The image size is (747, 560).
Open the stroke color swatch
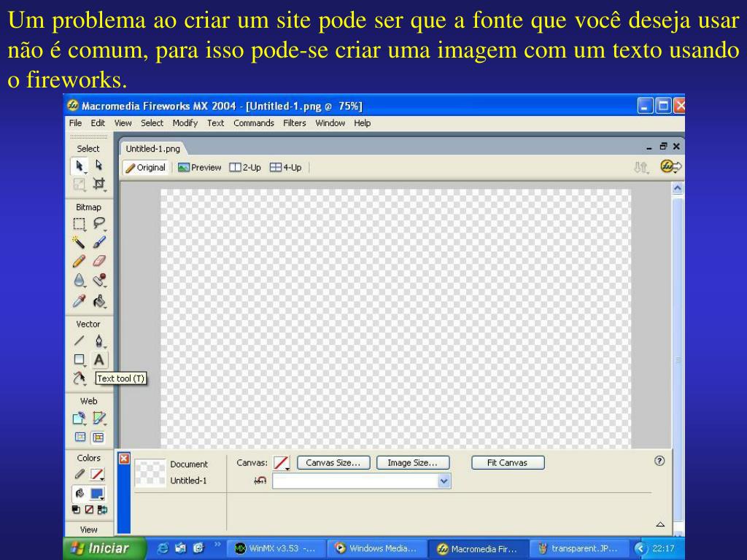tap(97, 474)
